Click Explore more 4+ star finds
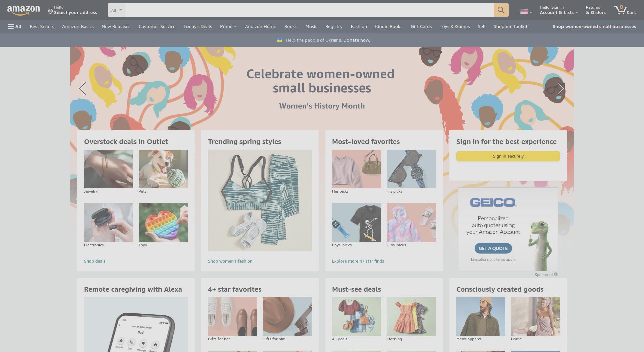 [x=358, y=261]
